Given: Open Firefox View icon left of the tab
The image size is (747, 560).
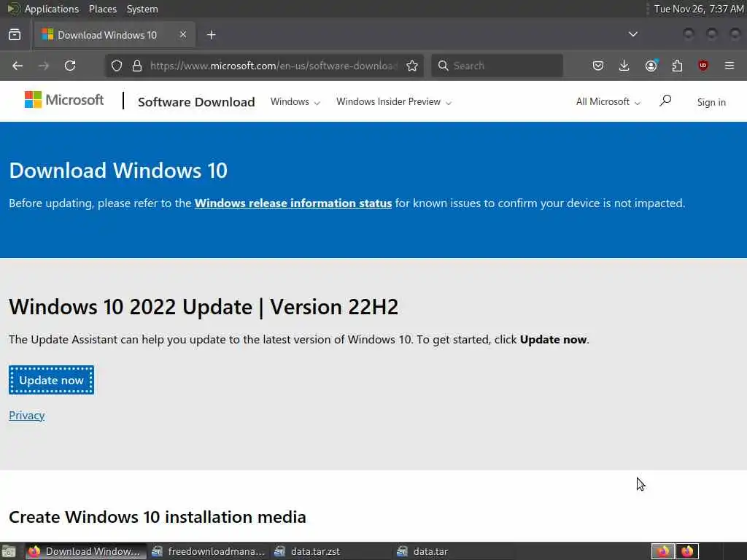Looking at the screenshot, I should [15, 35].
